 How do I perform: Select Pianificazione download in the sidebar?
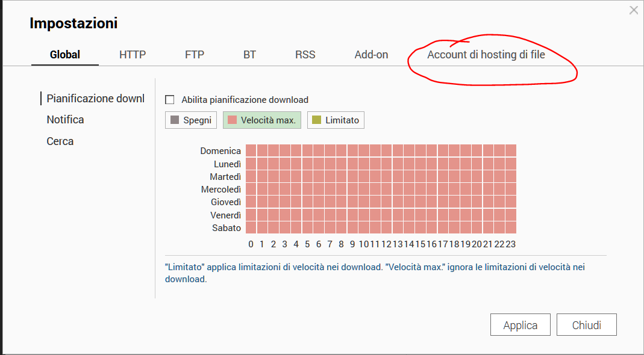pyautogui.click(x=95, y=99)
